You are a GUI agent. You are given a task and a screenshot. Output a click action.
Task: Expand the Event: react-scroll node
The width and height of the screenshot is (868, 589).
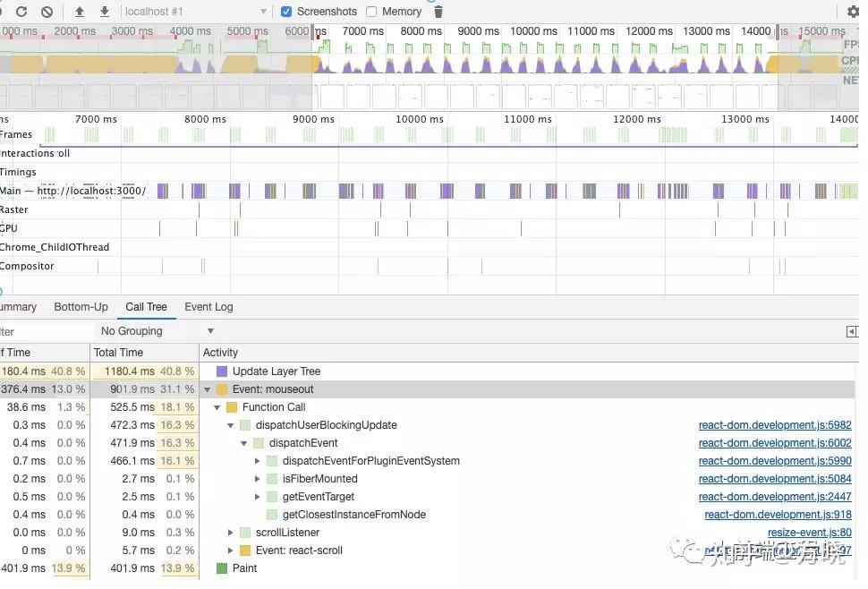[x=230, y=551]
